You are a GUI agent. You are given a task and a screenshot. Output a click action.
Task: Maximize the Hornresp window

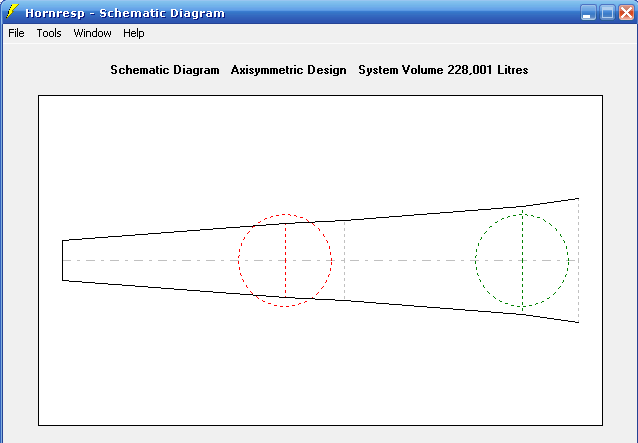tap(607, 12)
